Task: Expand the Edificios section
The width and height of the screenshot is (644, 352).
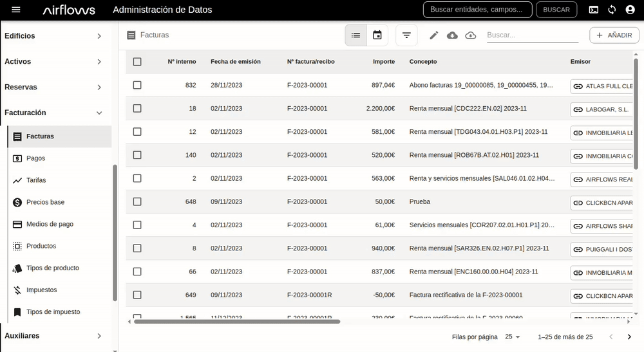Action: point(55,36)
